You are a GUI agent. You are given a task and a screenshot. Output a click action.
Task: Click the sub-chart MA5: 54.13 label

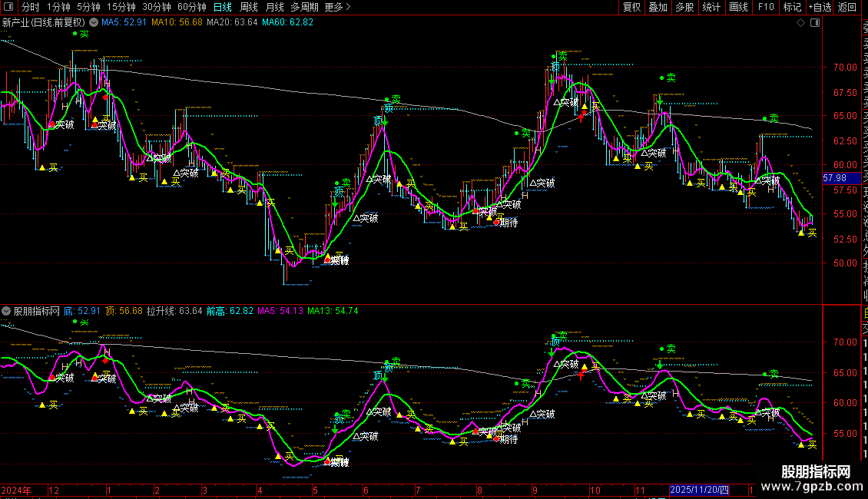point(280,311)
